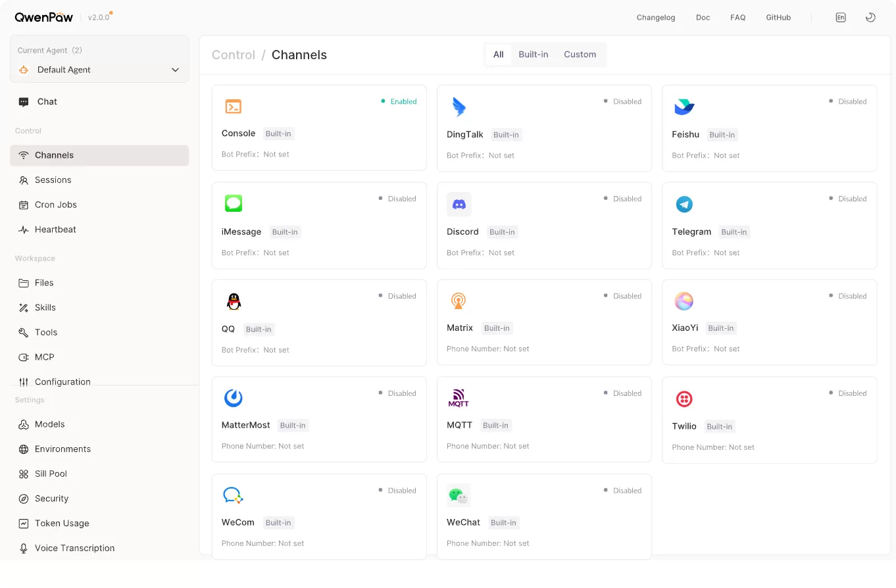The width and height of the screenshot is (896, 588).
Task: Click the Telegram paper plane icon
Action: point(684,205)
